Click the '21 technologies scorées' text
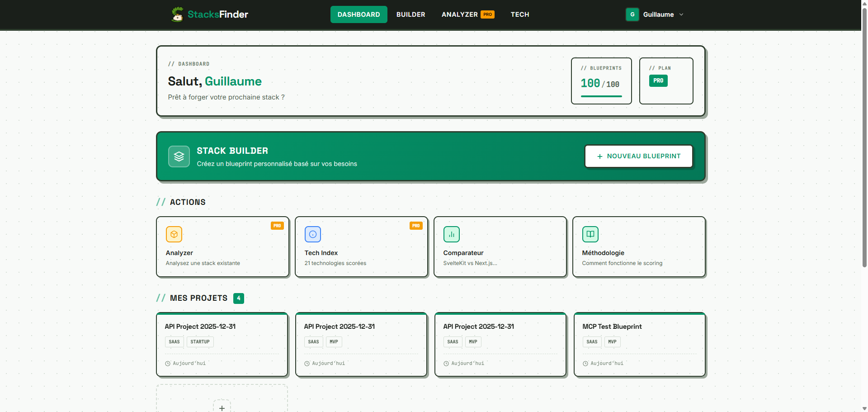Screen dimensions: 868x412 point(335,263)
